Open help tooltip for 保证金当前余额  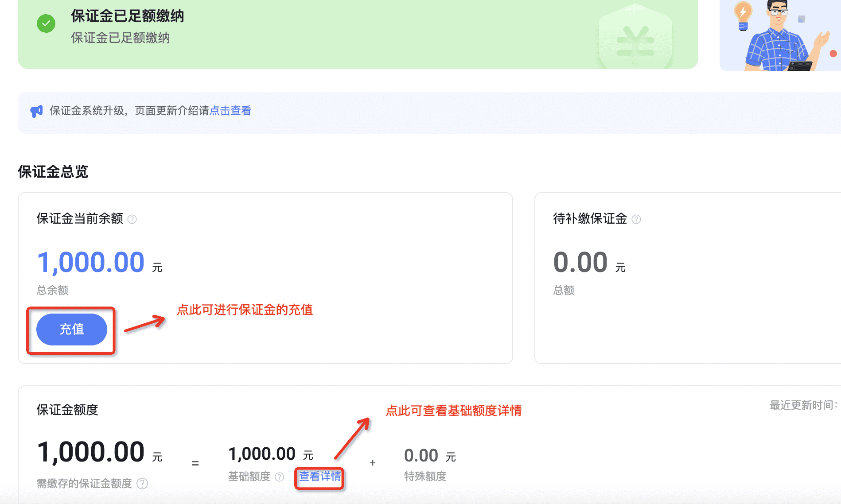tap(132, 219)
